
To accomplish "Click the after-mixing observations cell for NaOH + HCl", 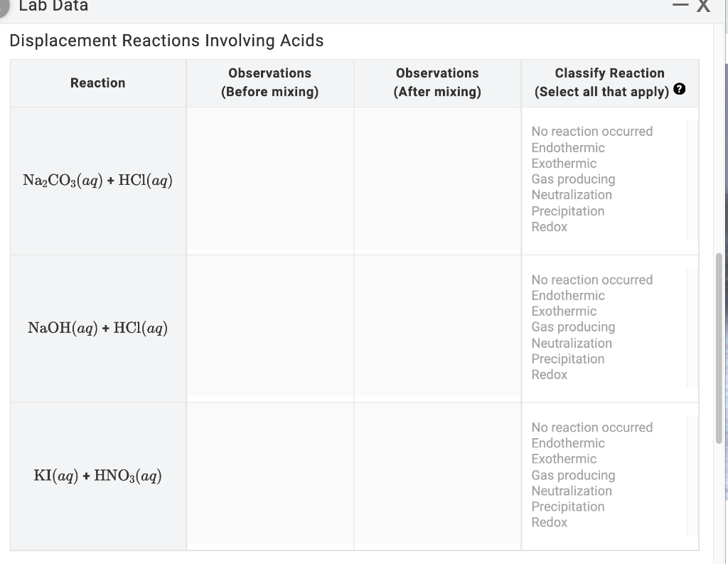I will coord(437,327).
